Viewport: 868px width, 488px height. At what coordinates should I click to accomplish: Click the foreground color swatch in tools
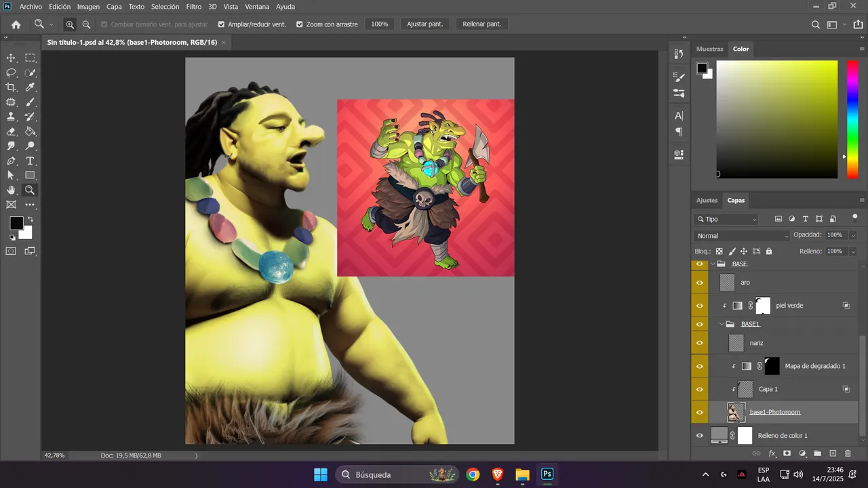coord(16,223)
